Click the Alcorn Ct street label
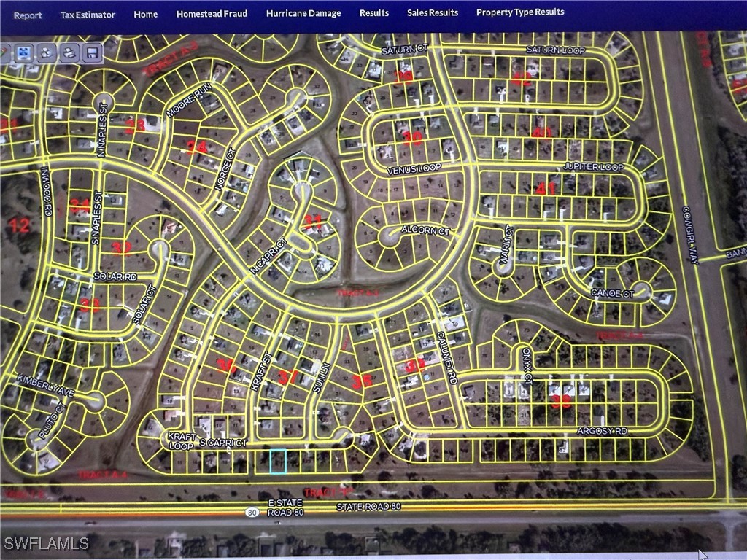This screenshot has width=747, height=560. point(426,230)
